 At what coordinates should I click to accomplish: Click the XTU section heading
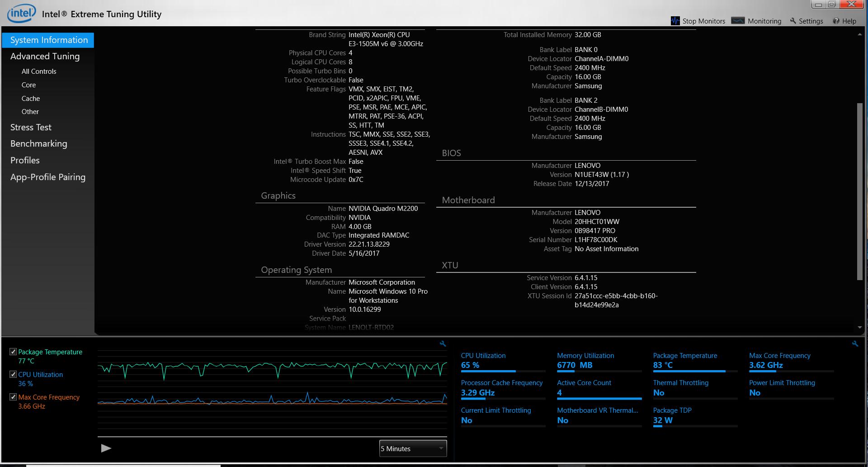(450, 265)
